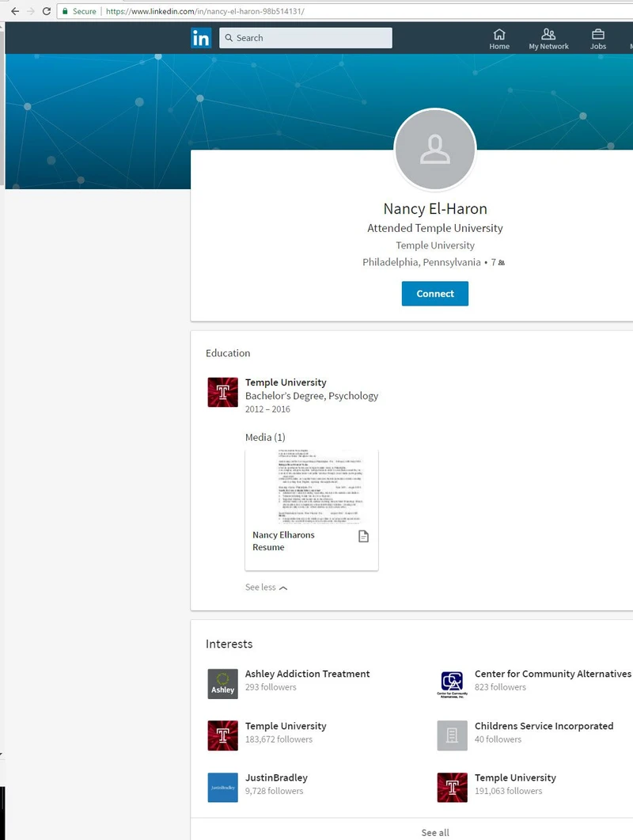Click Temple University logo in Education
Screen dimensions: 633x840
[223, 392]
